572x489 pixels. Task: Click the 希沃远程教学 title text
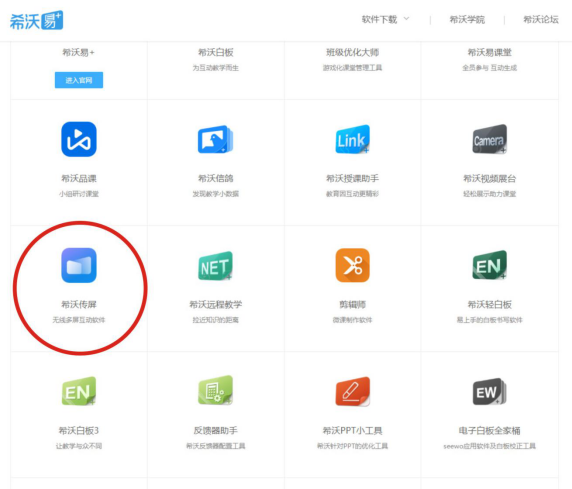216,304
